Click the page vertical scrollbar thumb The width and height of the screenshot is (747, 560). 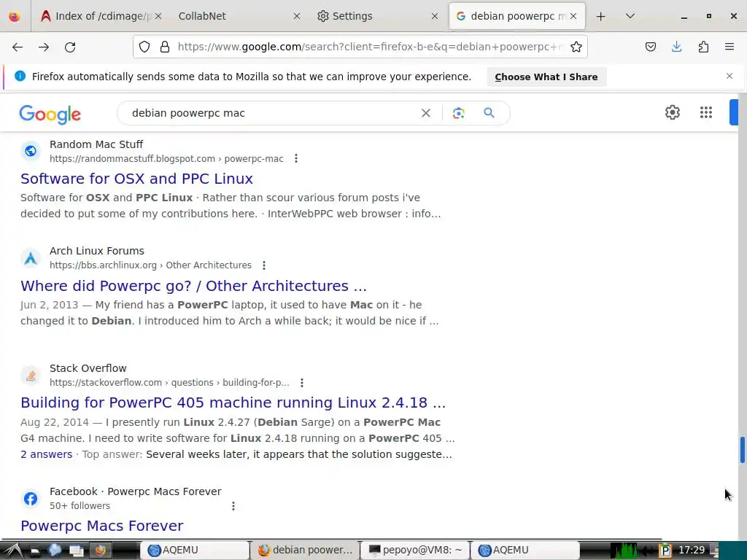[742, 449]
